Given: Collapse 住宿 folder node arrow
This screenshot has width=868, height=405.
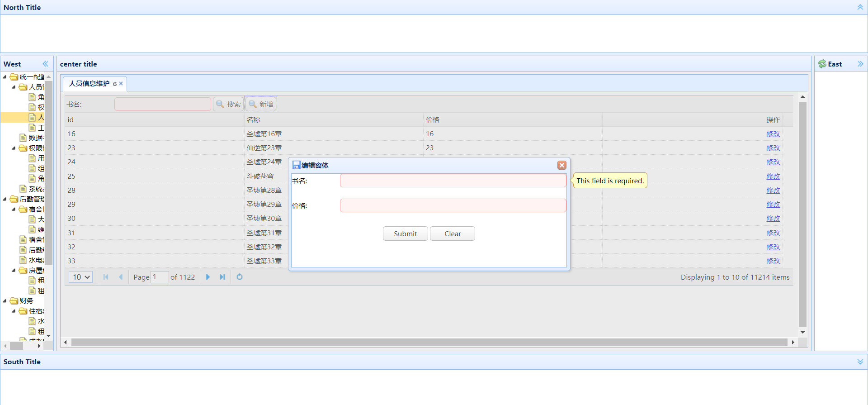Looking at the screenshot, I should pos(14,311).
